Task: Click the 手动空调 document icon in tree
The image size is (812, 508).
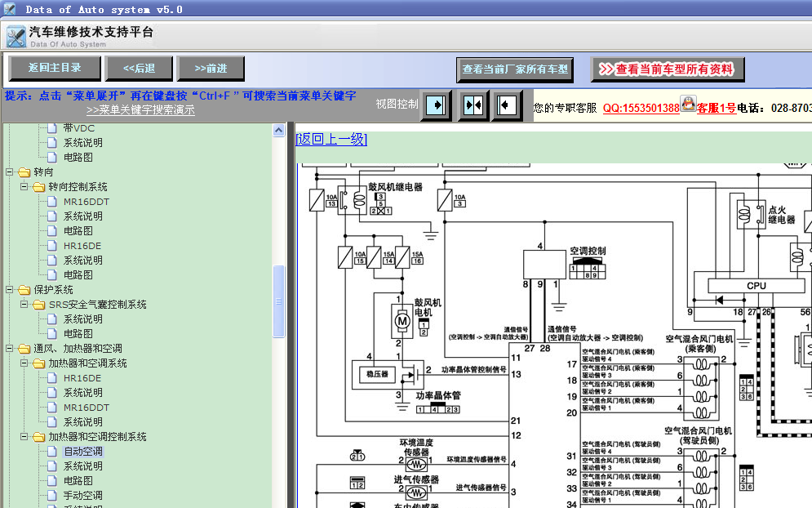Action: 51,496
